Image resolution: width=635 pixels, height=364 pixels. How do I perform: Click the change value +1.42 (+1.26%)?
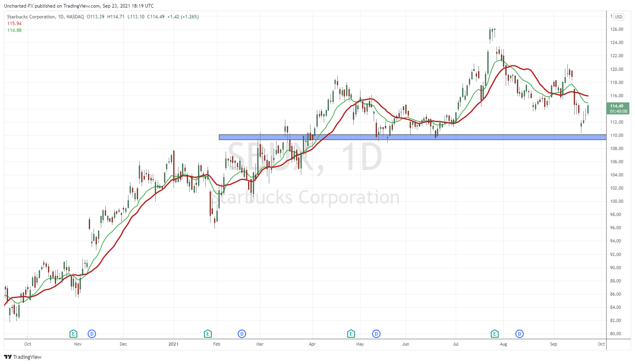183,17
